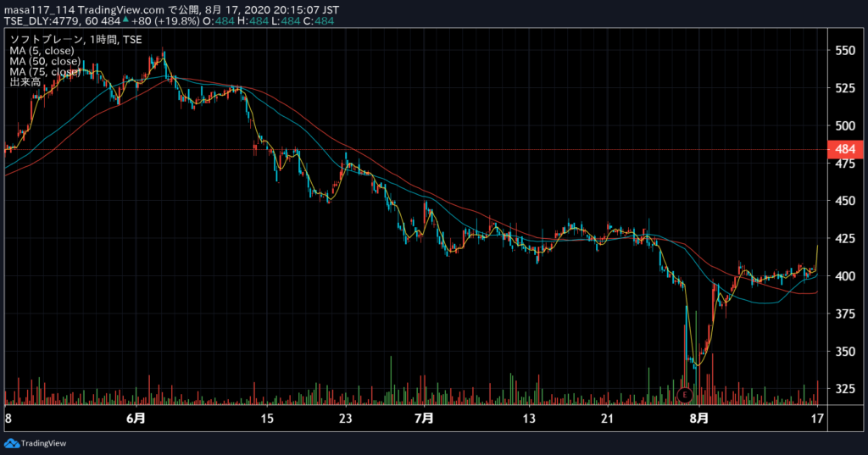Image resolution: width=868 pixels, height=455 pixels.
Task: Click the 375 price axis label
Action: coord(845,314)
